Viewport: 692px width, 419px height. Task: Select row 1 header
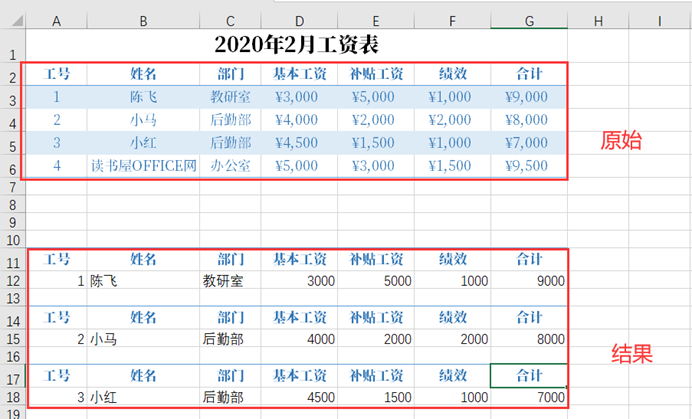click(x=13, y=46)
